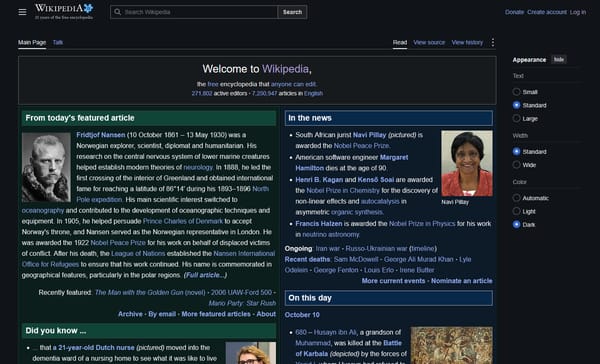
Task: Select Dark color mode
Action: pos(516,225)
